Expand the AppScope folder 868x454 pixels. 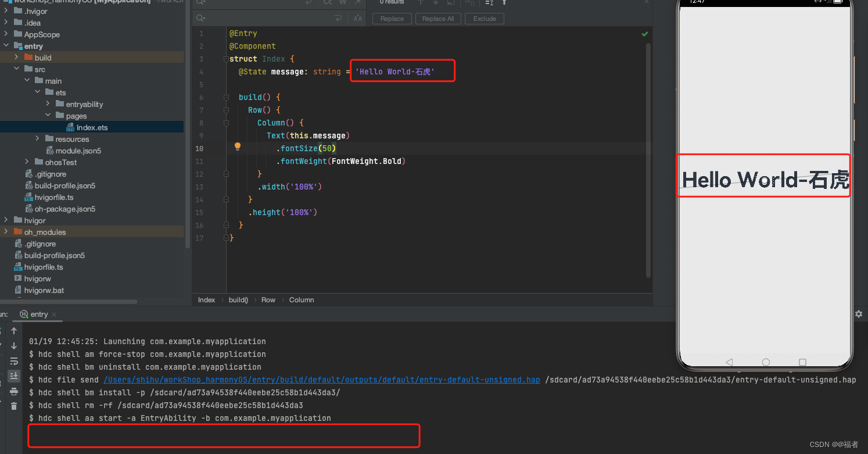6,34
